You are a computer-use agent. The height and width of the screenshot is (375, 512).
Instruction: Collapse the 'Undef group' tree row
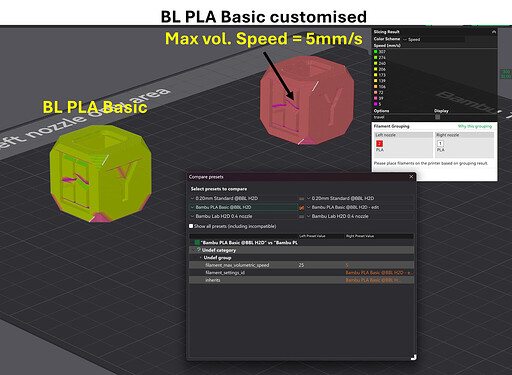(201, 258)
